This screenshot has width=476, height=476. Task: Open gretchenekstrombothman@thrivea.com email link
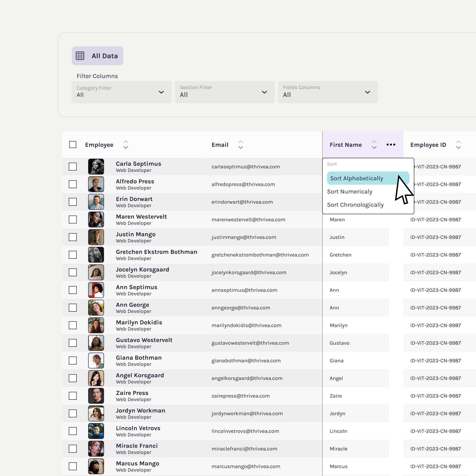[x=260, y=255]
